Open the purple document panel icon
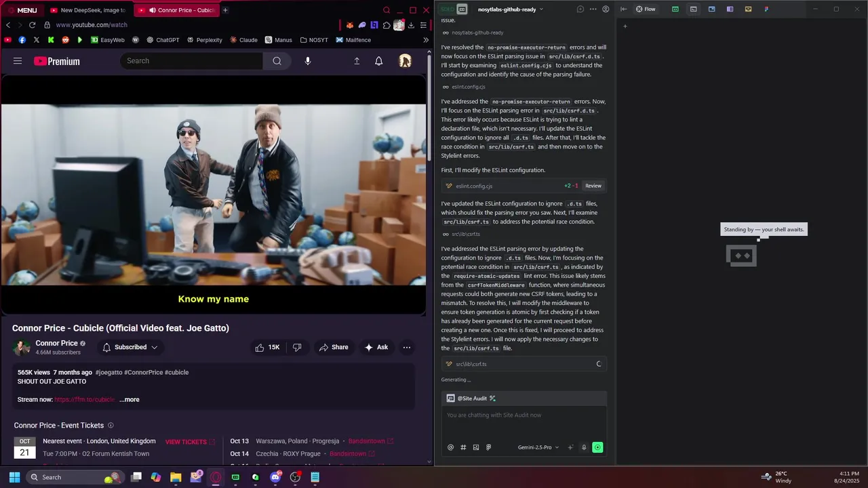868x488 pixels. coord(730,9)
